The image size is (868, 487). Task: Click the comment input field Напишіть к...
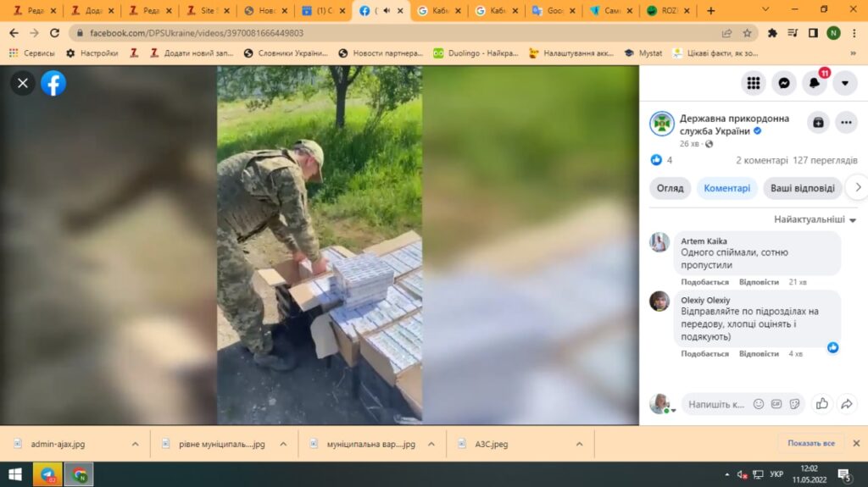pos(715,404)
